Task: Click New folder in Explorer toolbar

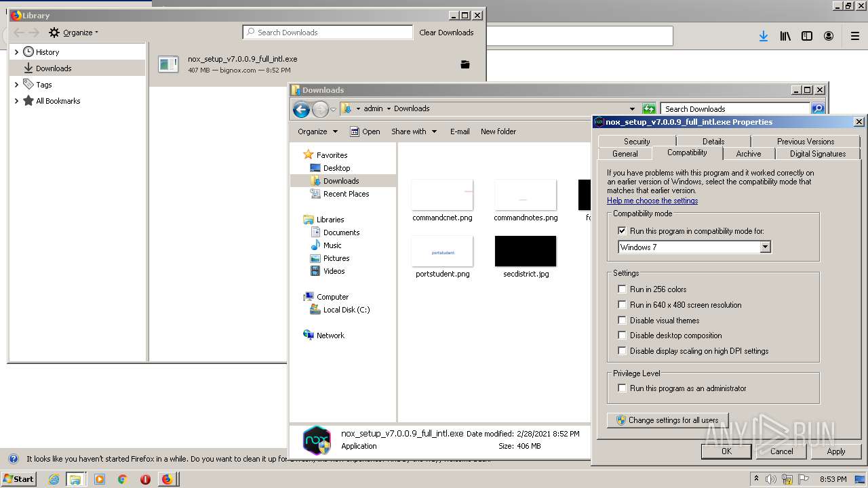Action: [x=498, y=131]
